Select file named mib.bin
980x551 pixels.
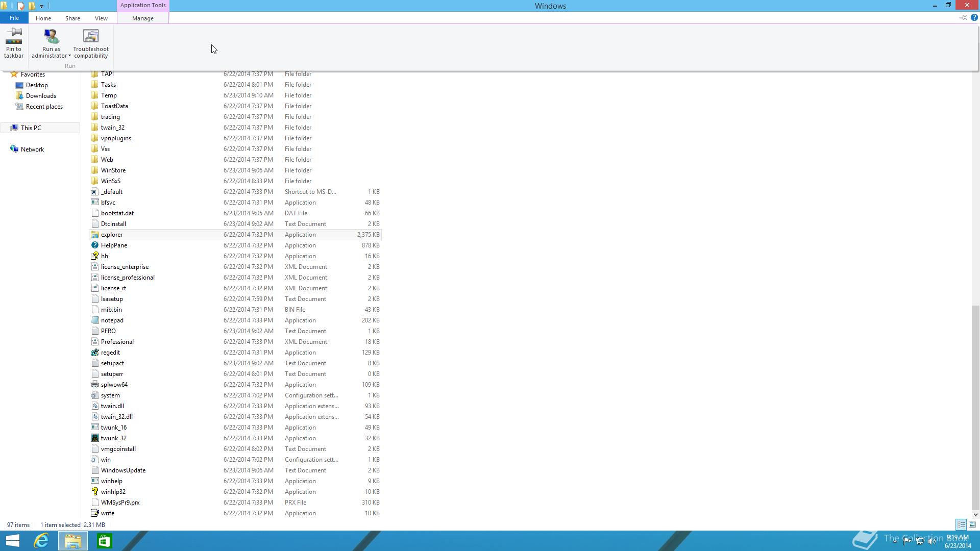[x=111, y=310]
